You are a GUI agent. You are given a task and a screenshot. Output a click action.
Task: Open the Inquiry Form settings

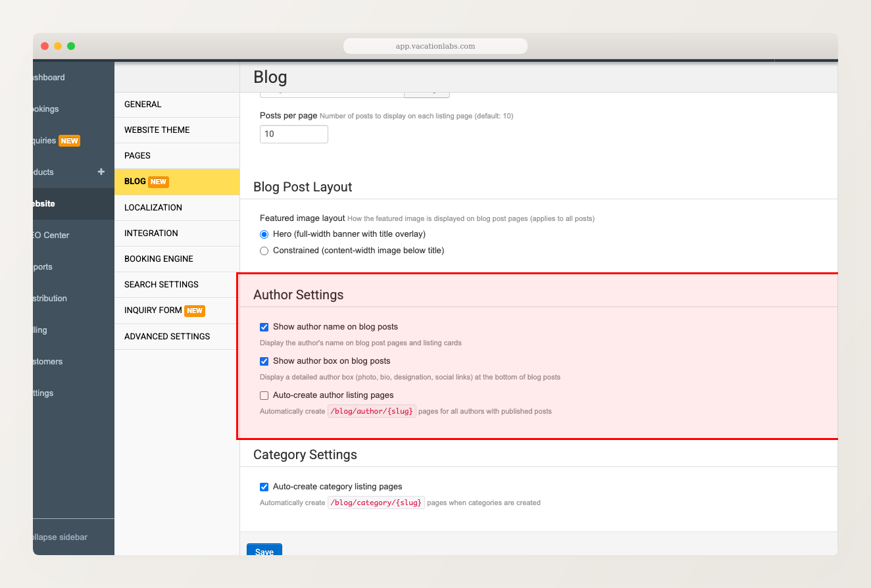pos(153,310)
